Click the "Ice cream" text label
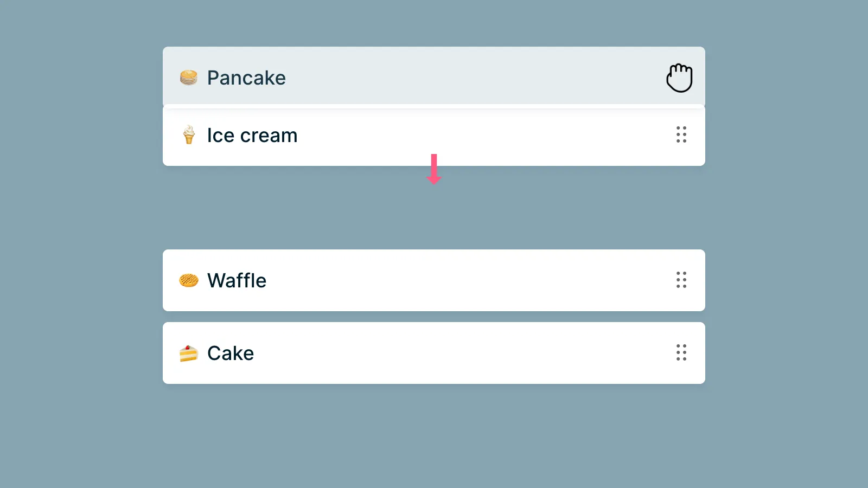The image size is (868, 488). (252, 136)
